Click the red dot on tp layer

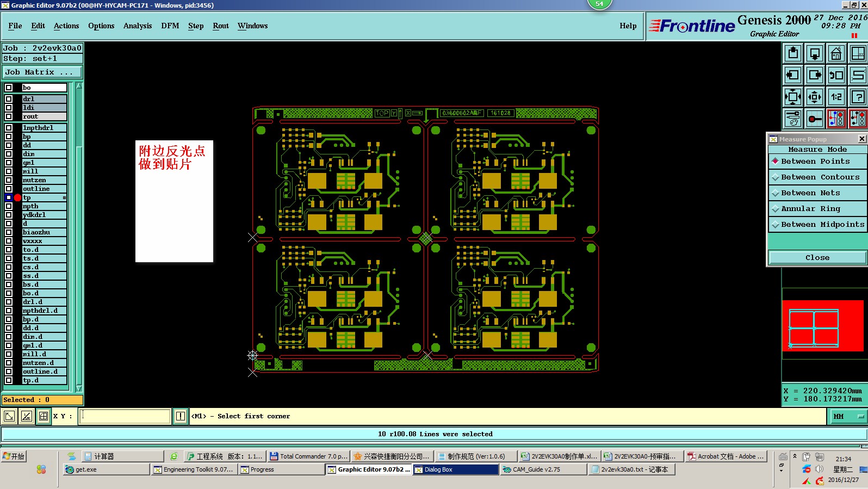[17, 197]
